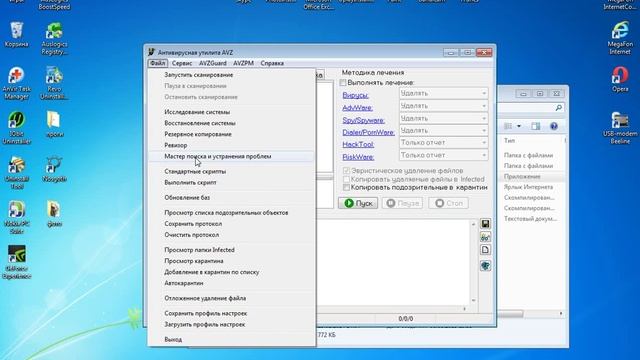Click the globe icon beside AVZ log
The image size is (640, 360).
click(x=485, y=266)
